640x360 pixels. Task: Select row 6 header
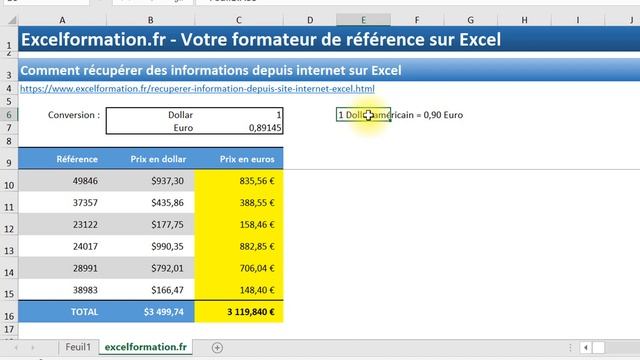tap(9, 115)
